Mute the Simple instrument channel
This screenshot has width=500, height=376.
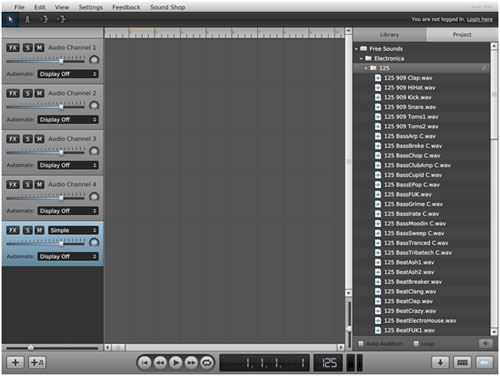point(39,230)
